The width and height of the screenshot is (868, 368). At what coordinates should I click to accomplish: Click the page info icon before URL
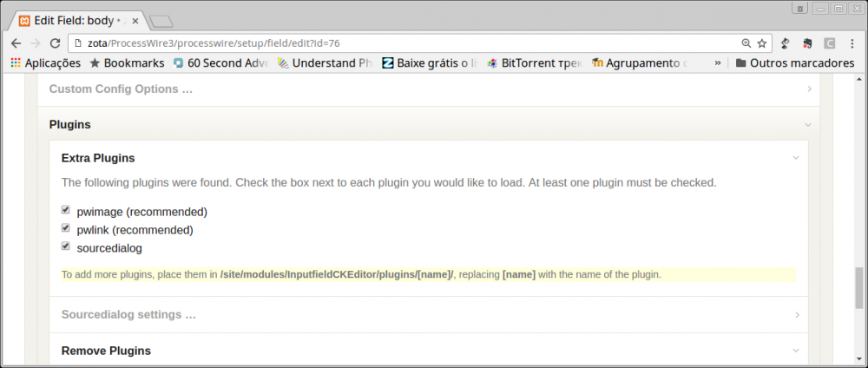pyautogui.click(x=77, y=43)
